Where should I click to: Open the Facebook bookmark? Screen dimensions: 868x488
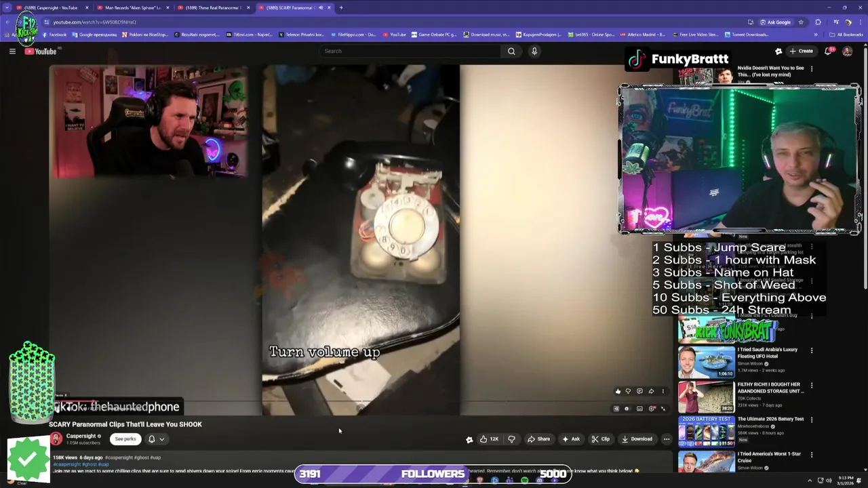point(54,35)
